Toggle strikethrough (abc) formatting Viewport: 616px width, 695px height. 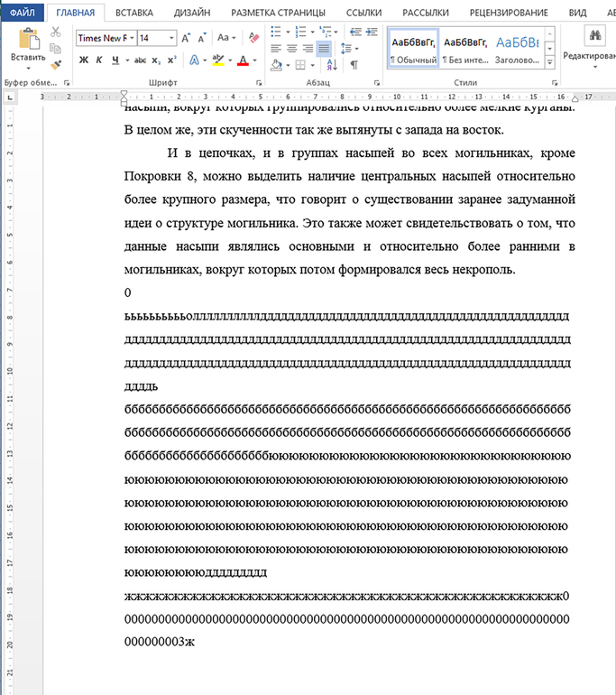[x=140, y=60]
